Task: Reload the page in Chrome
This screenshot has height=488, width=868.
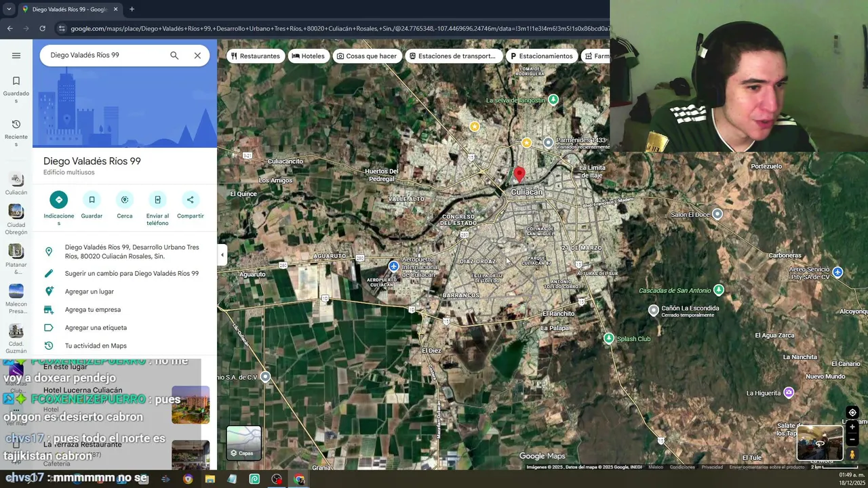Action: (x=42, y=28)
